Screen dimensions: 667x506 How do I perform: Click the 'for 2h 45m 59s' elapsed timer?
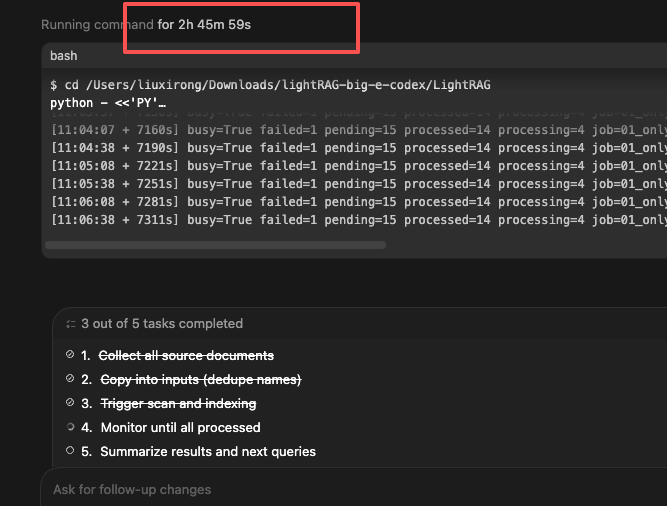pyautogui.click(x=204, y=24)
